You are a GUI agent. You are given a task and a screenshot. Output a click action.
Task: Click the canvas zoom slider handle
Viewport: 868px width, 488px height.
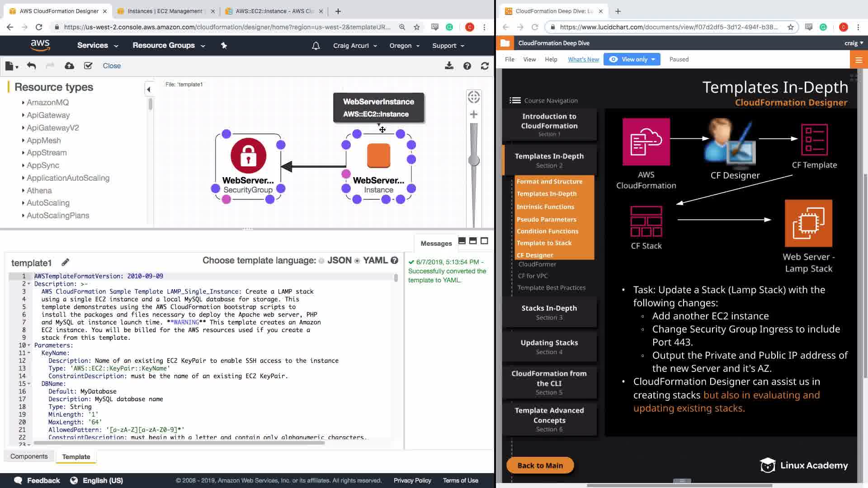tap(473, 160)
